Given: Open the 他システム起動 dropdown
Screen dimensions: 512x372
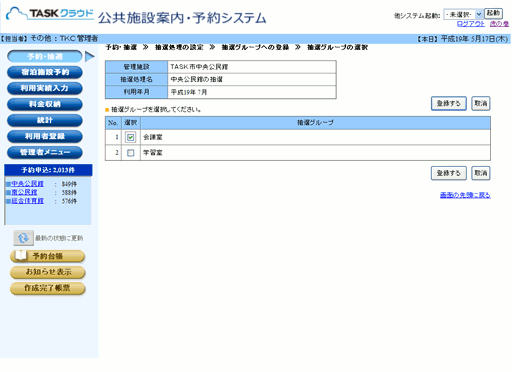Looking at the screenshot, I should pyautogui.click(x=463, y=14).
